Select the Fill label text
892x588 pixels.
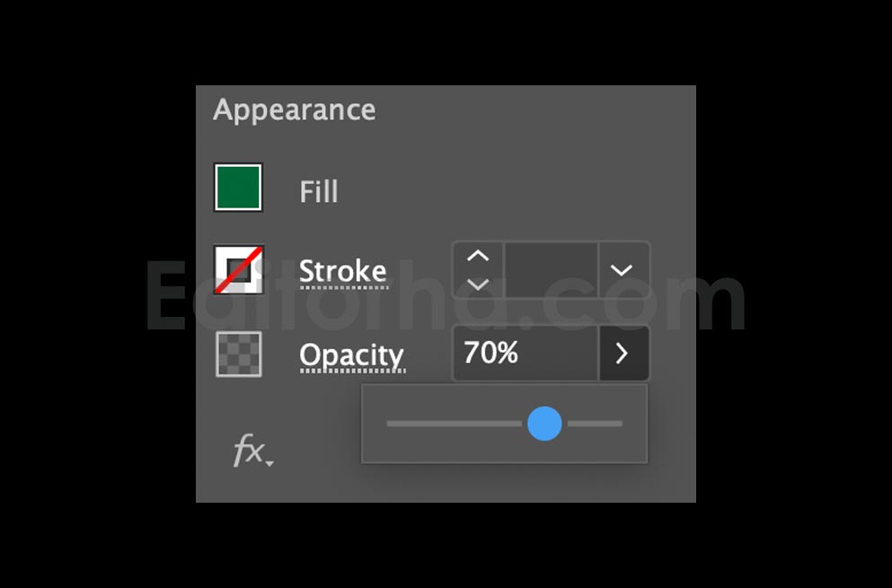(x=319, y=191)
